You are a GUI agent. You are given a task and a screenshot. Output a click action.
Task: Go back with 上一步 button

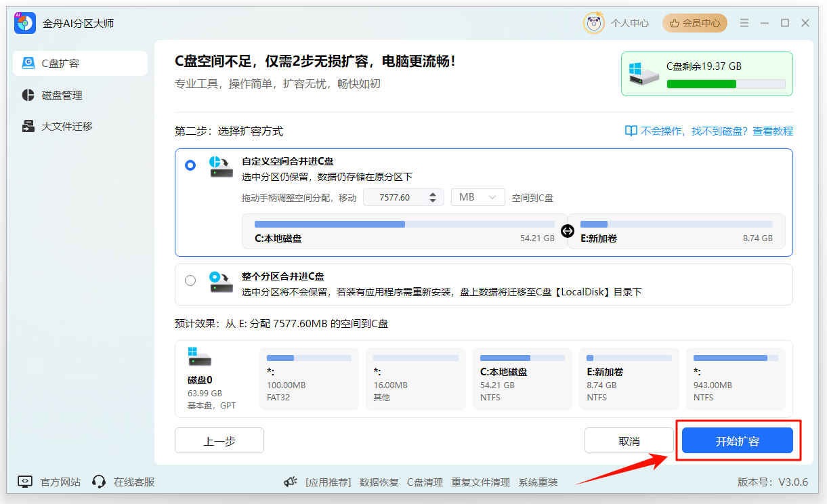pyautogui.click(x=219, y=441)
